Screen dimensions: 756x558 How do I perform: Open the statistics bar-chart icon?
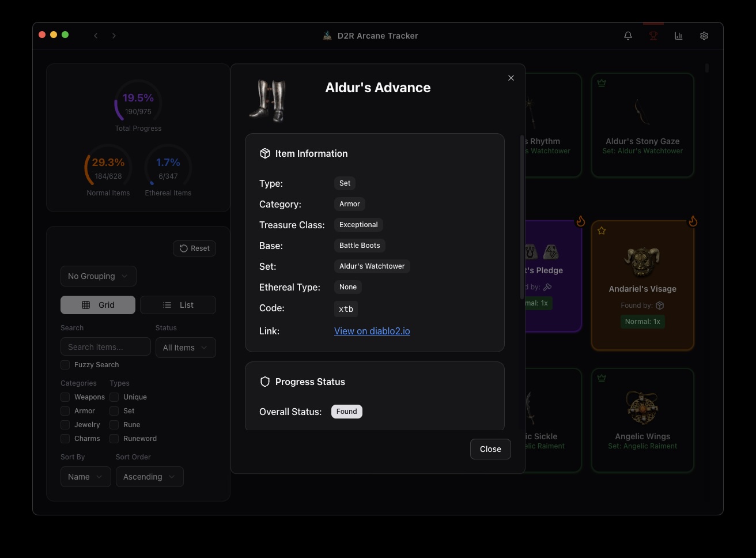678,36
